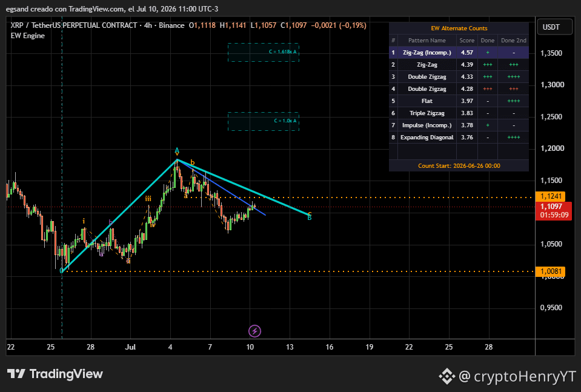581x392 pixels.
Task: Click the 1,2000 price axis label
Action: tap(552, 148)
